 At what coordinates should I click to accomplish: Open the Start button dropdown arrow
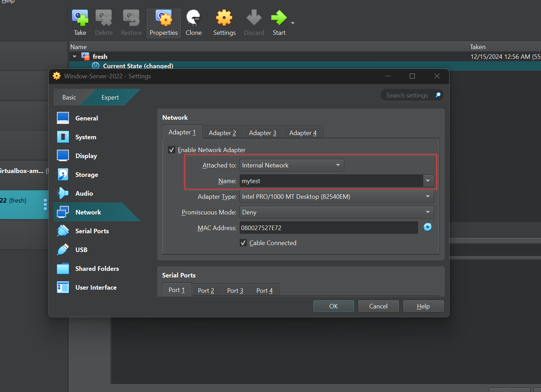click(x=293, y=23)
